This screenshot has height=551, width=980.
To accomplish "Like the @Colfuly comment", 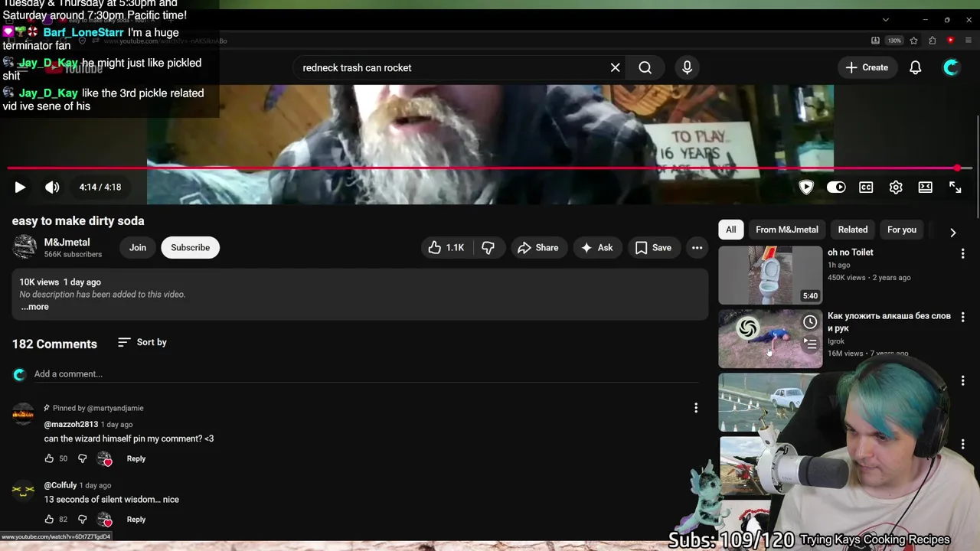I will 49,519.
